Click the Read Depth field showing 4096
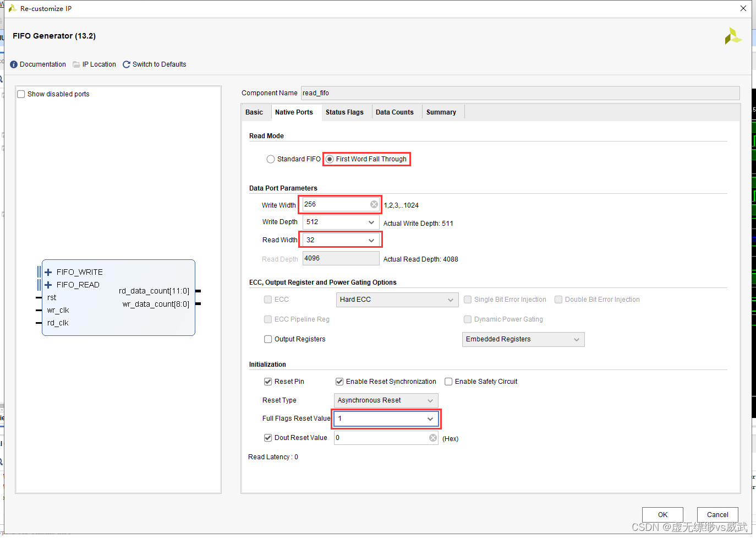Image resolution: width=756 pixels, height=538 pixels. coord(341,258)
